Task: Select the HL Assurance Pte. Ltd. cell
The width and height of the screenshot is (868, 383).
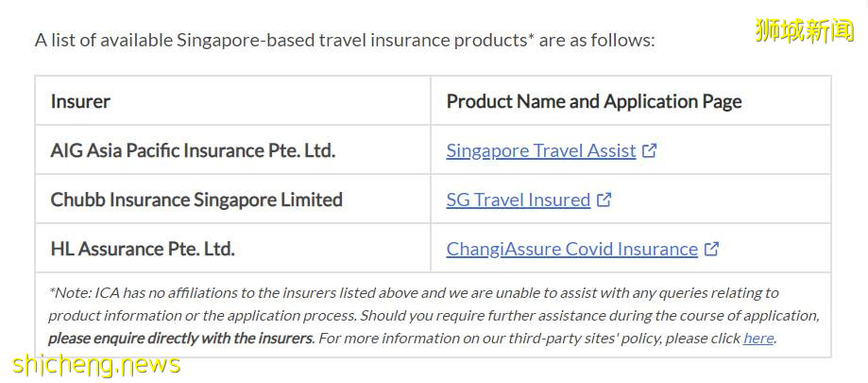Action: 143,249
